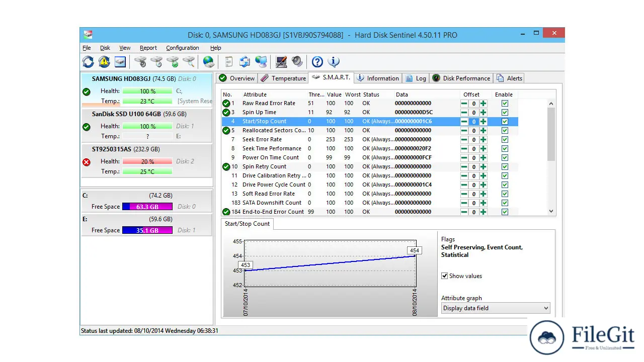Select the Start/Stop Count graph tab
This screenshot has width=644, height=362.
tap(247, 224)
